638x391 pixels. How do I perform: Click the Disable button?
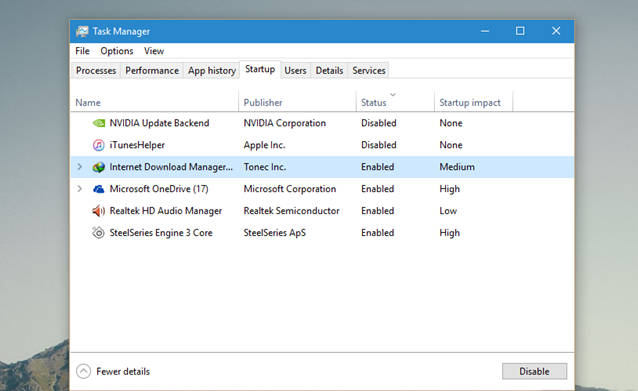(534, 371)
